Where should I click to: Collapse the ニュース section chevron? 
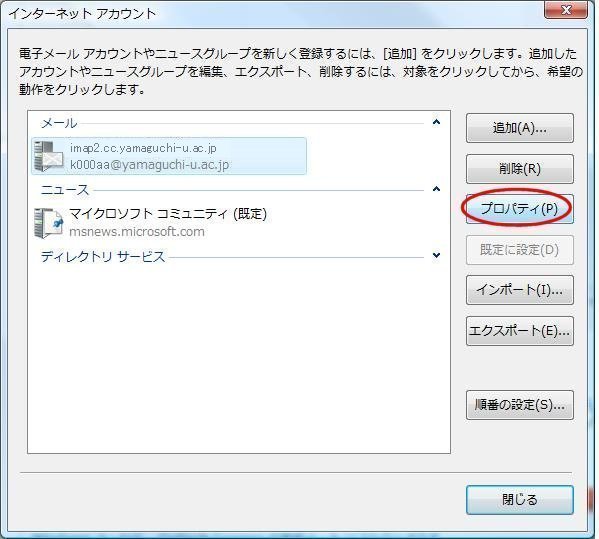[436, 189]
